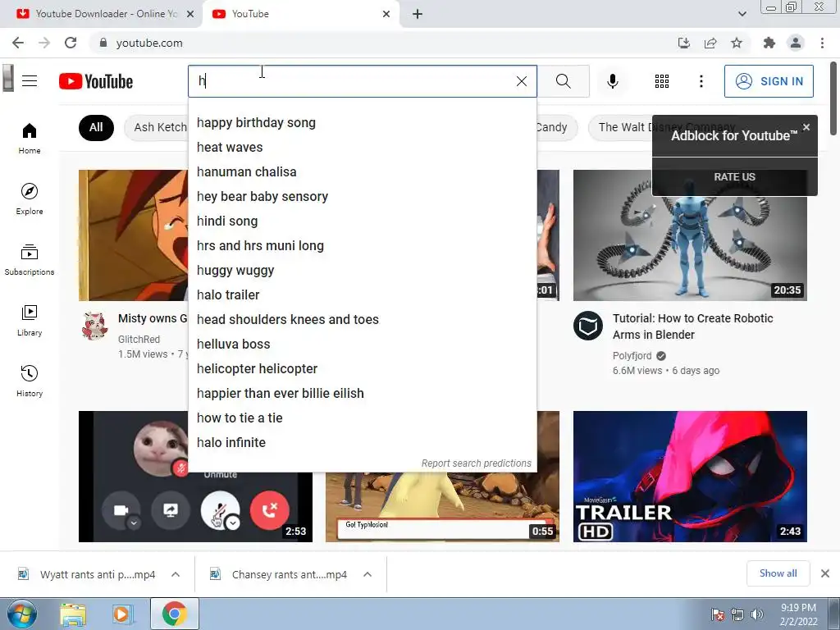This screenshot has width=840, height=630.
Task: Switch to the Youtube Downloader tab
Action: [x=101, y=14]
